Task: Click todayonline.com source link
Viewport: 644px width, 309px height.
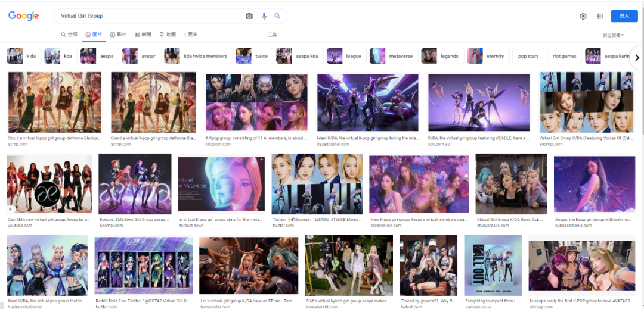Action: click(x=386, y=226)
